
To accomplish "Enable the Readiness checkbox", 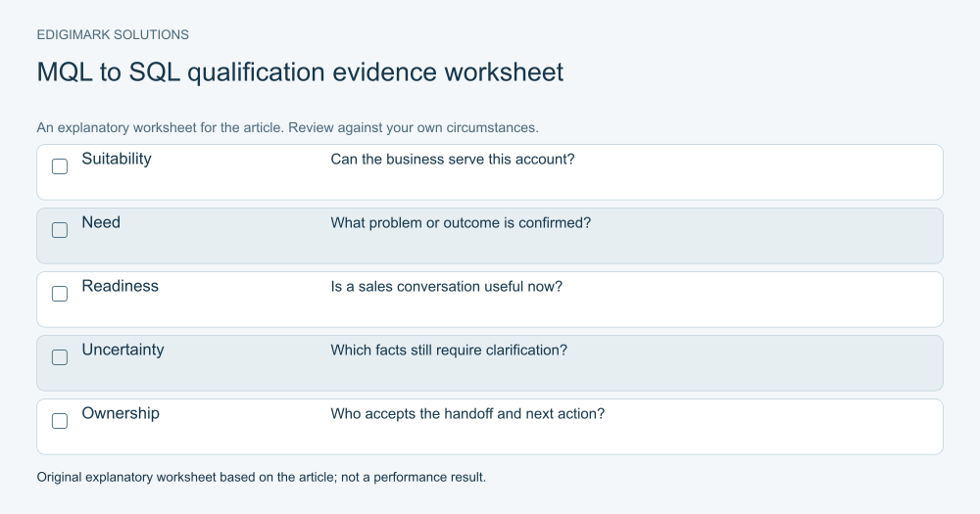I will click(60, 294).
